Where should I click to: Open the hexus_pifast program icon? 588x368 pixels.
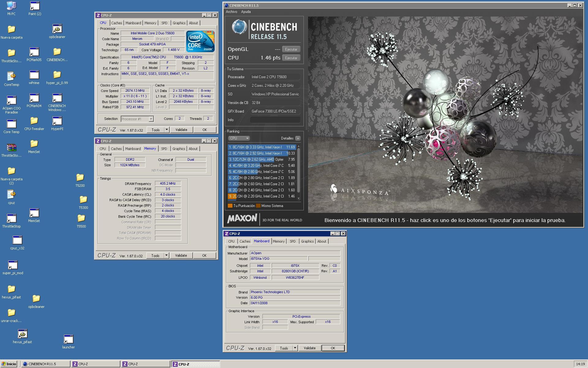[x=22, y=336]
